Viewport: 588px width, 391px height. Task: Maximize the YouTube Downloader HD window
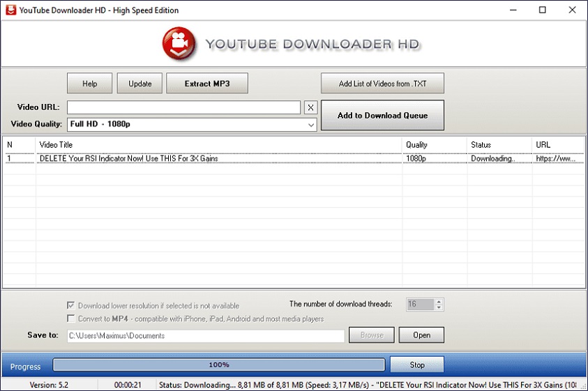point(542,10)
